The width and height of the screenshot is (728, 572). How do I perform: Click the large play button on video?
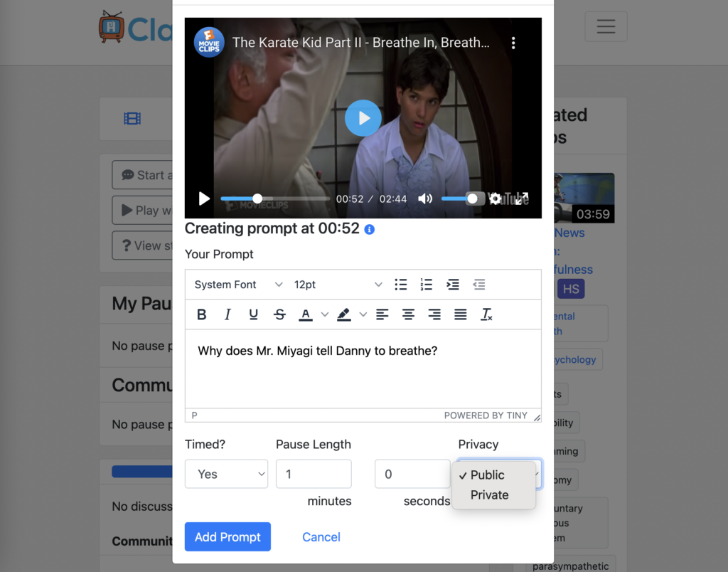pyautogui.click(x=363, y=118)
